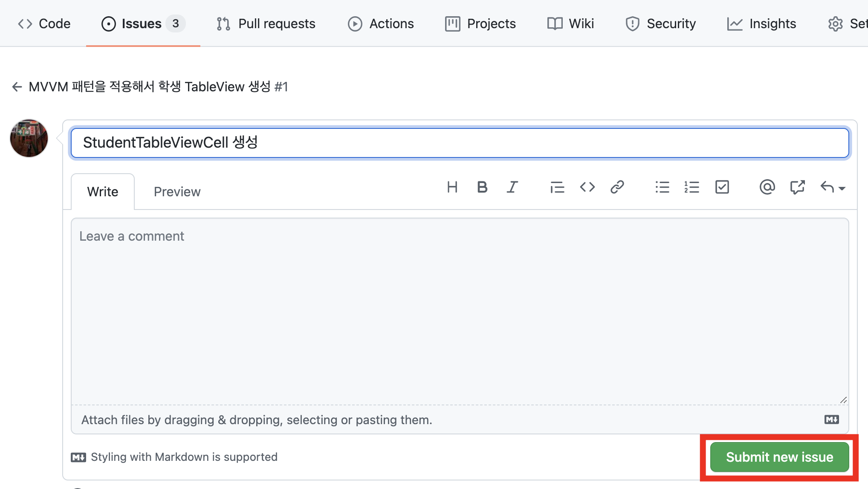
Task: Click the user avatar thumbnail
Action: (29, 138)
